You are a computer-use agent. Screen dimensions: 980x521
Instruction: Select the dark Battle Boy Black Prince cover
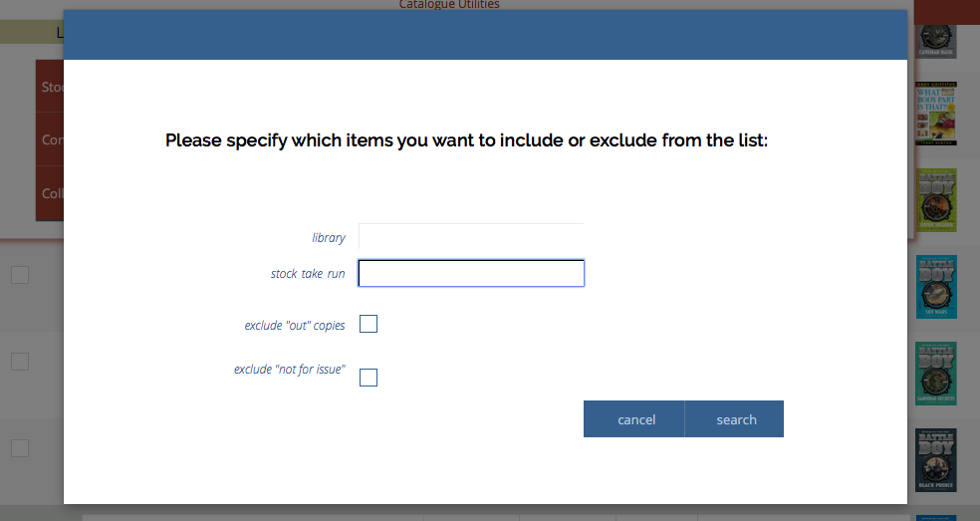(935, 460)
